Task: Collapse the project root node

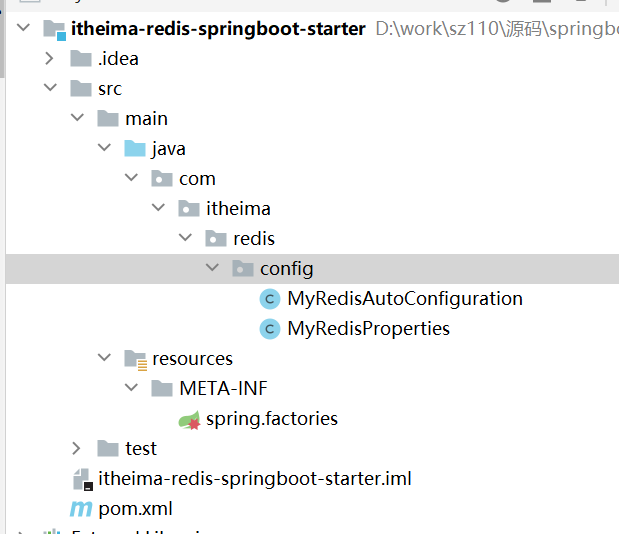Action: click(23, 29)
